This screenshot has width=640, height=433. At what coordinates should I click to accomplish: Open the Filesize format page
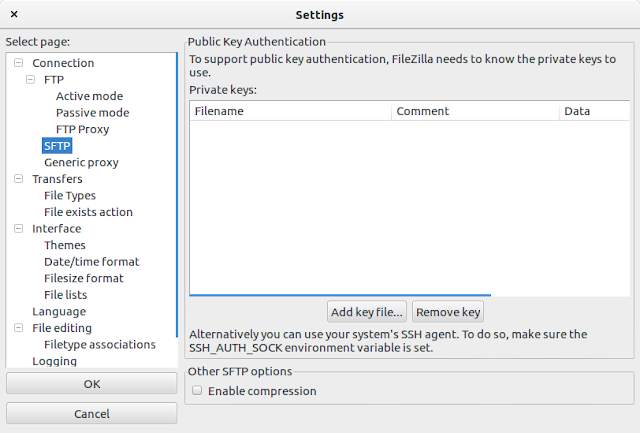click(x=84, y=278)
